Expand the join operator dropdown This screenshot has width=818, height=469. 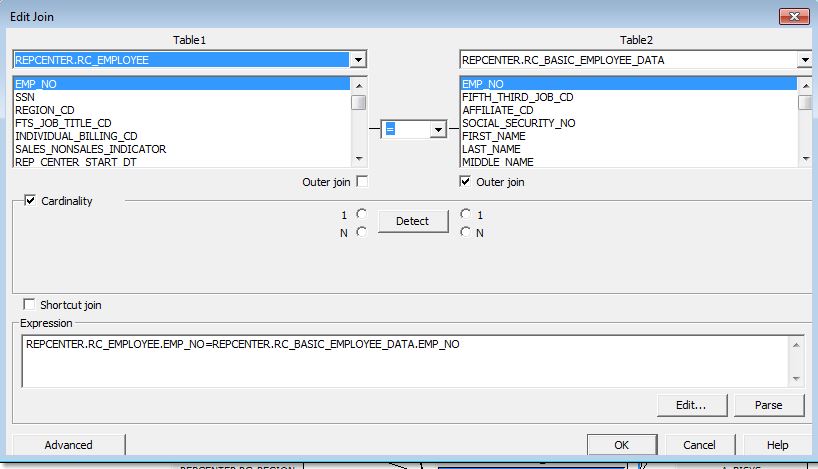pos(437,129)
